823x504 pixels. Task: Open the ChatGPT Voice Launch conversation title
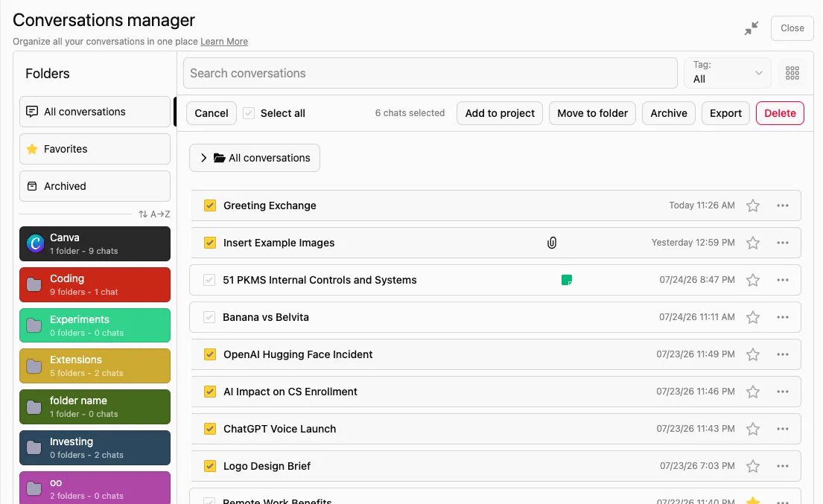tap(280, 429)
